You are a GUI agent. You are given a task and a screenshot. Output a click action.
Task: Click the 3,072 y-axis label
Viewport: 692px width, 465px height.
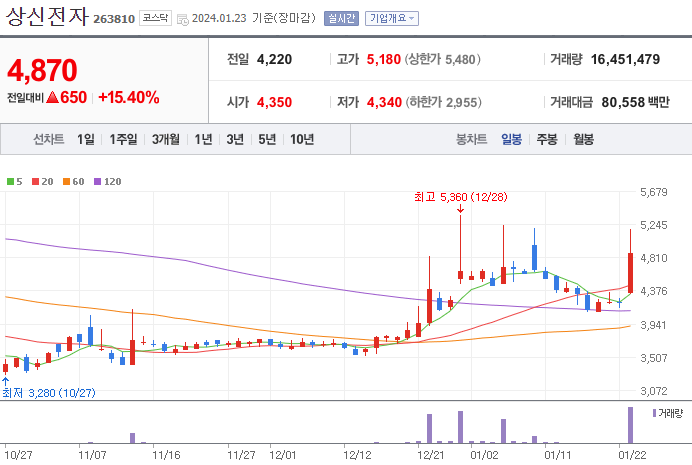coord(654,391)
